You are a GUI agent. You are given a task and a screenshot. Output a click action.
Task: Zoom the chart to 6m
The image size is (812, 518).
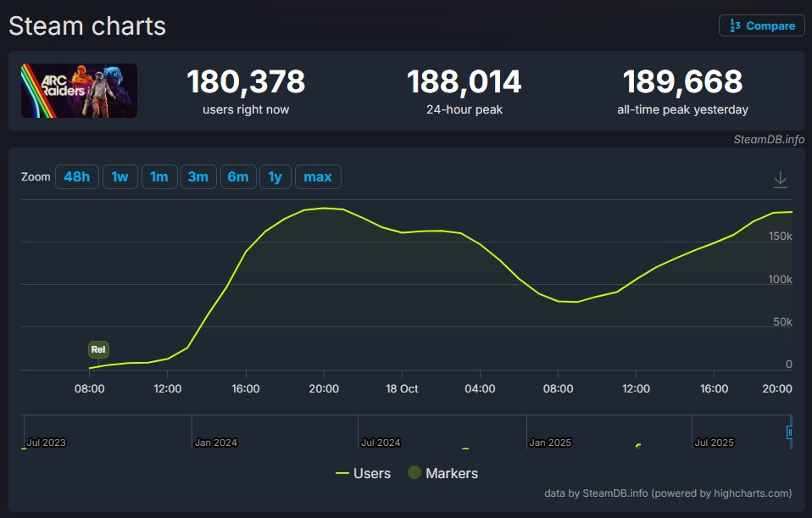point(237,176)
